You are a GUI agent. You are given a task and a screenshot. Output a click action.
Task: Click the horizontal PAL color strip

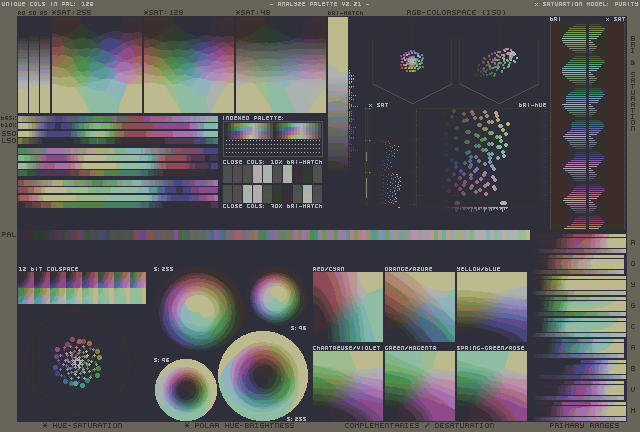(x=274, y=235)
